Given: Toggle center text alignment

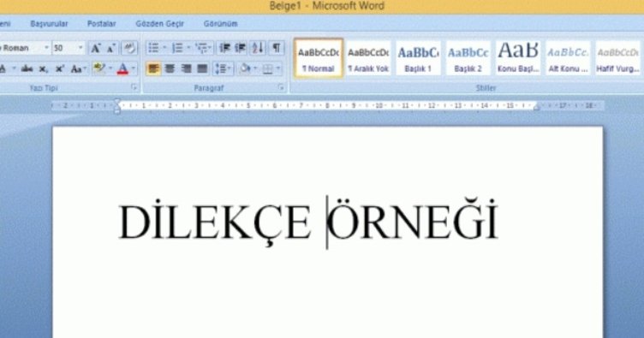Looking at the screenshot, I should point(170,68).
